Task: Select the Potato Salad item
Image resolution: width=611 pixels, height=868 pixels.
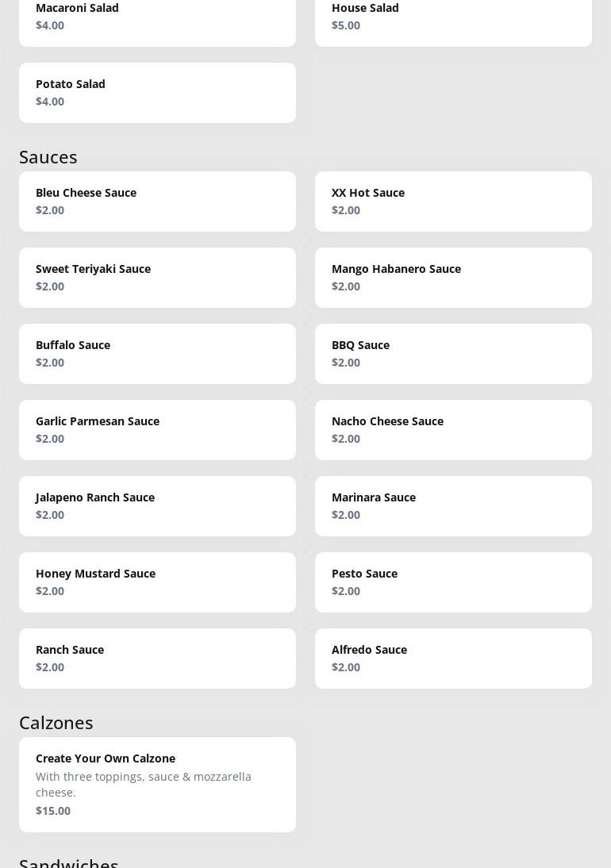Action: click(157, 93)
